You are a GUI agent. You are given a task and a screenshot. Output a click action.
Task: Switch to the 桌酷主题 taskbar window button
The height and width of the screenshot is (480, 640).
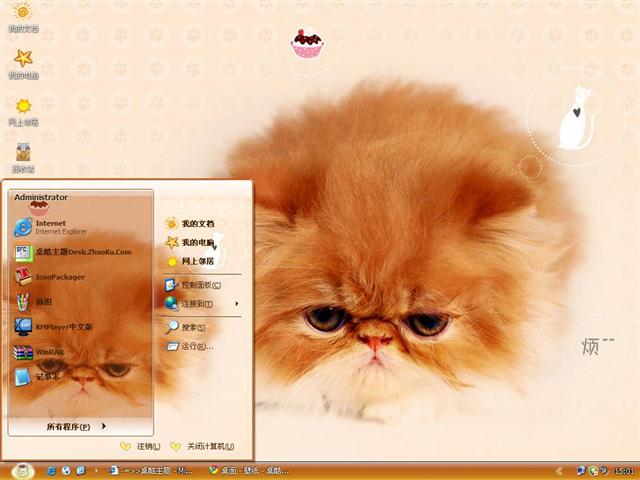[x=151, y=471]
